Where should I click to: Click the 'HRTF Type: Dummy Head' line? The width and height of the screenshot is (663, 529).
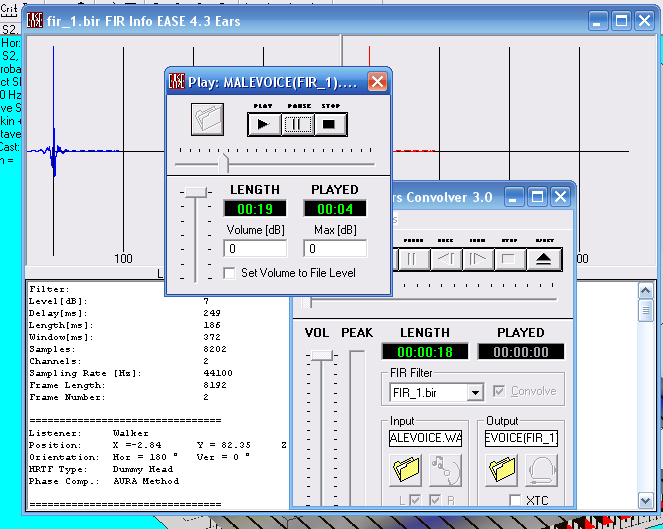[x=101, y=469]
